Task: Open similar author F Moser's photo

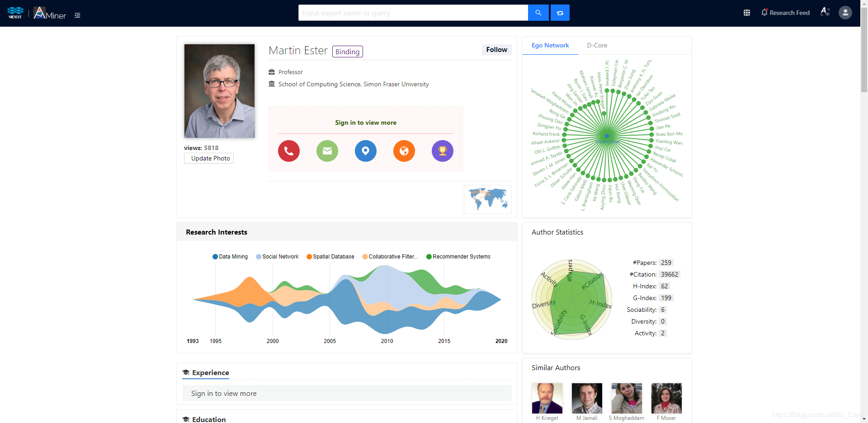Action: [666, 398]
